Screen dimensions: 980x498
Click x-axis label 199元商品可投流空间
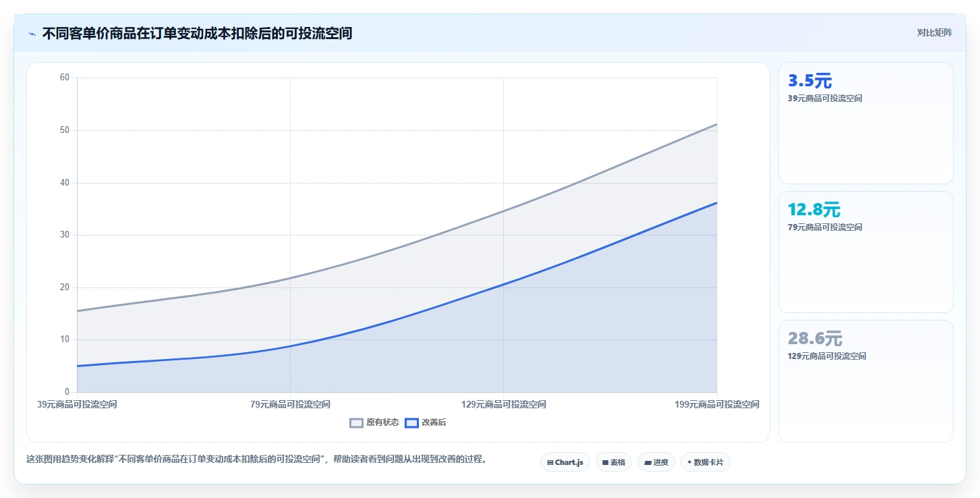click(717, 405)
